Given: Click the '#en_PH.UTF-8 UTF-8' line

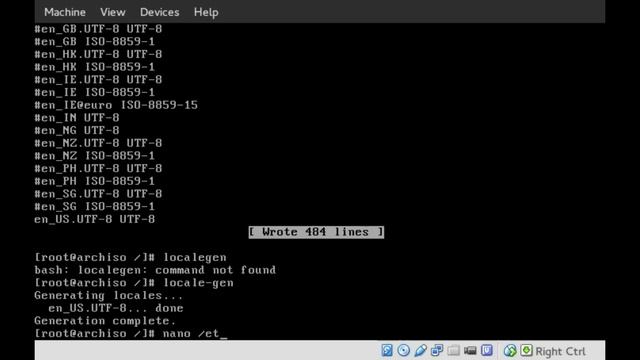Looking at the screenshot, I should point(98,168).
